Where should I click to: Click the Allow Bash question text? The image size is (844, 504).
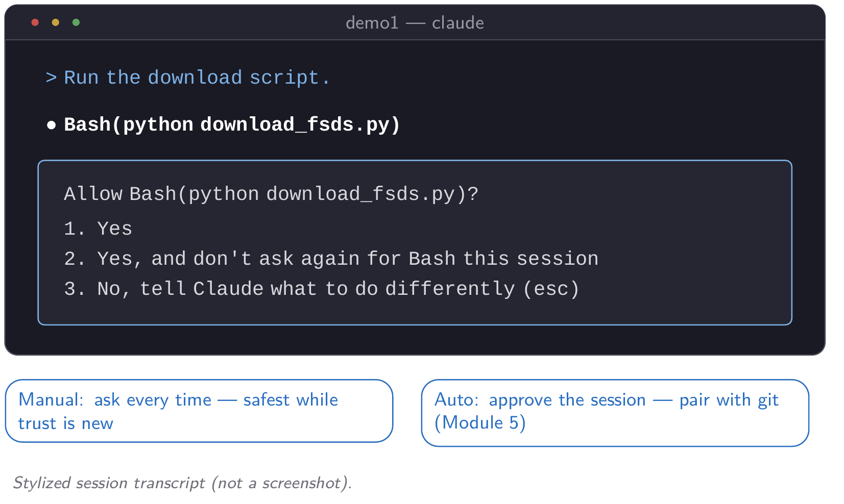coord(271,194)
